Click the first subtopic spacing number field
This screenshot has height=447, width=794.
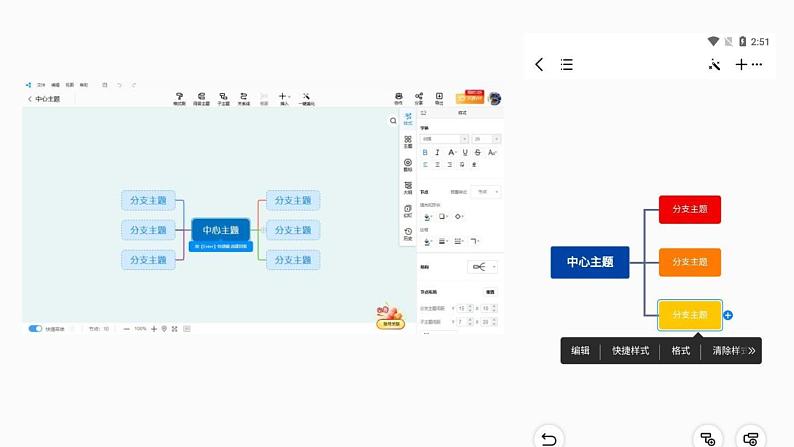click(x=465, y=322)
